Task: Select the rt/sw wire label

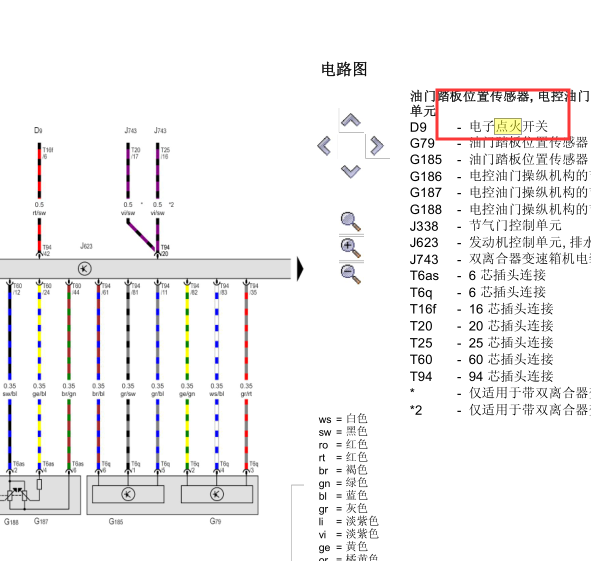Action: pyautogui.click(x=39, y=213)
